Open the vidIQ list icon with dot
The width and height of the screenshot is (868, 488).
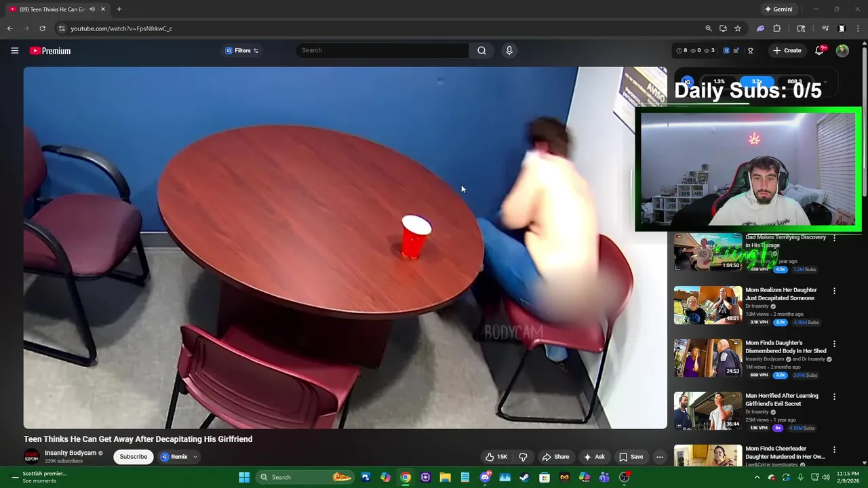736,51
